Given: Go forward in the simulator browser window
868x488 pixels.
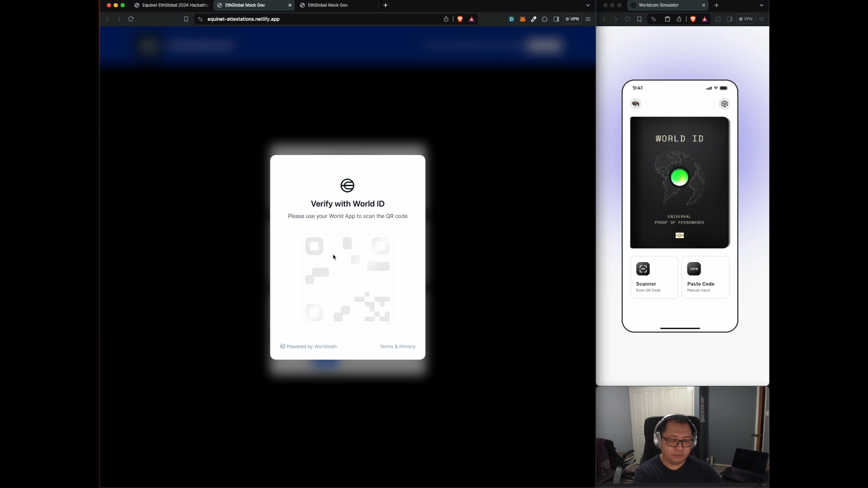Looking at the screenshot, I should pyautogui.click(x=616, y=19).
